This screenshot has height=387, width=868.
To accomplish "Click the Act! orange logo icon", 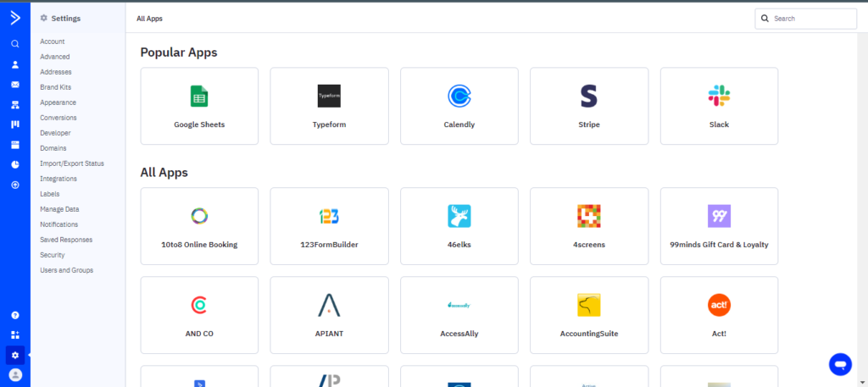I will coord(719,305).
